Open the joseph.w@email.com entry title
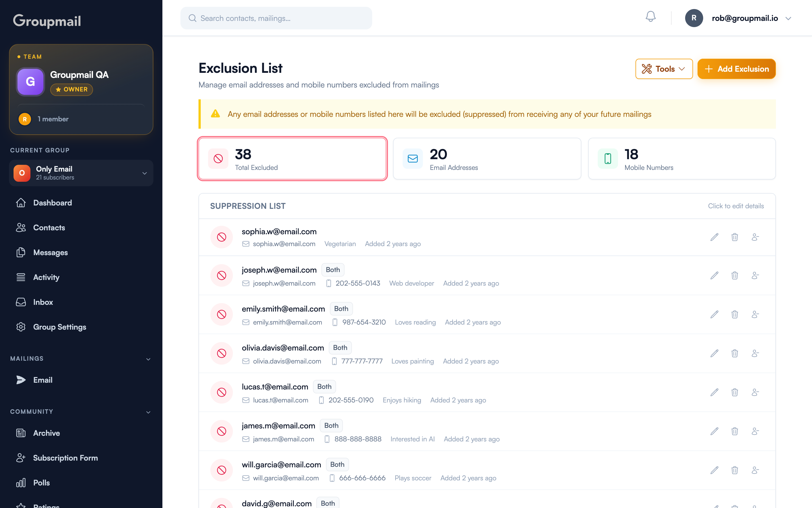This screenshot has height=508, width=812. pos(279,270)
